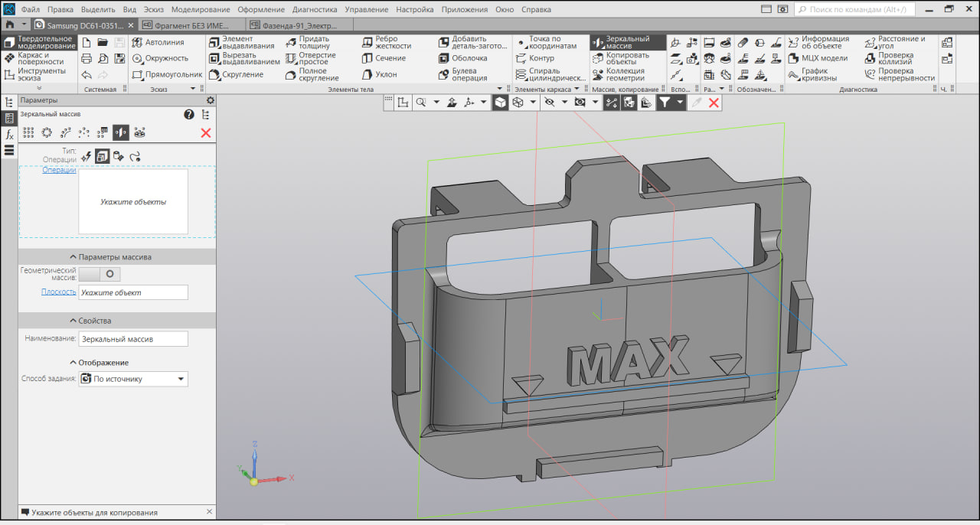Run Проверка коллизий collision check
Viewport: 980px width, 525px height.
click(x=889, y=58)
